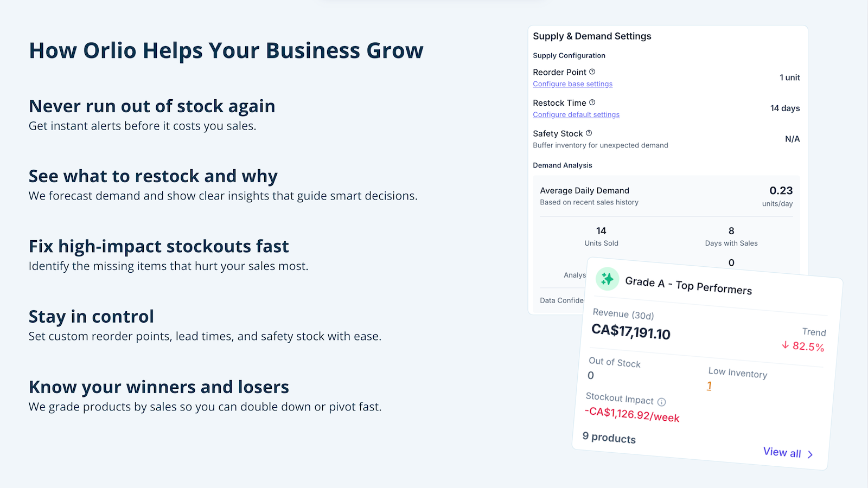Click the View all chevron arrow
The height and width of the screenshot is (488, 868).
click(810, 454)
